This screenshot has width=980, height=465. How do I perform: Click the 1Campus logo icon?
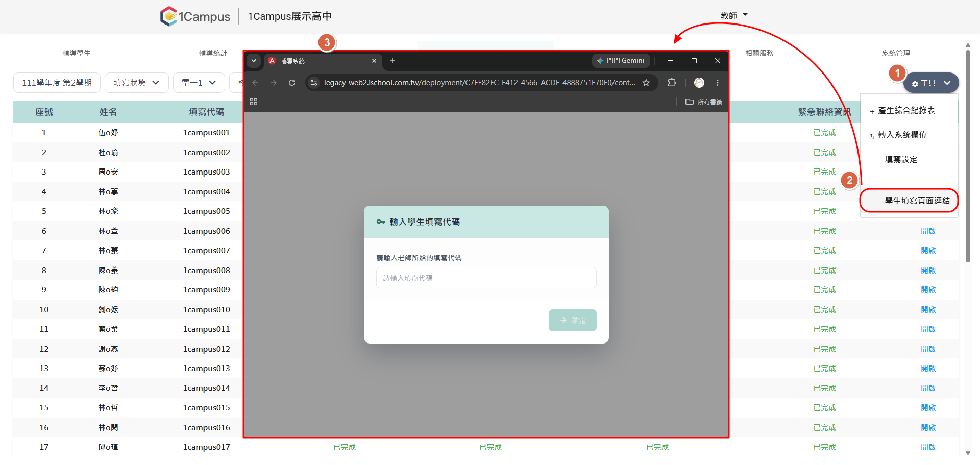(x=168, y=16)
